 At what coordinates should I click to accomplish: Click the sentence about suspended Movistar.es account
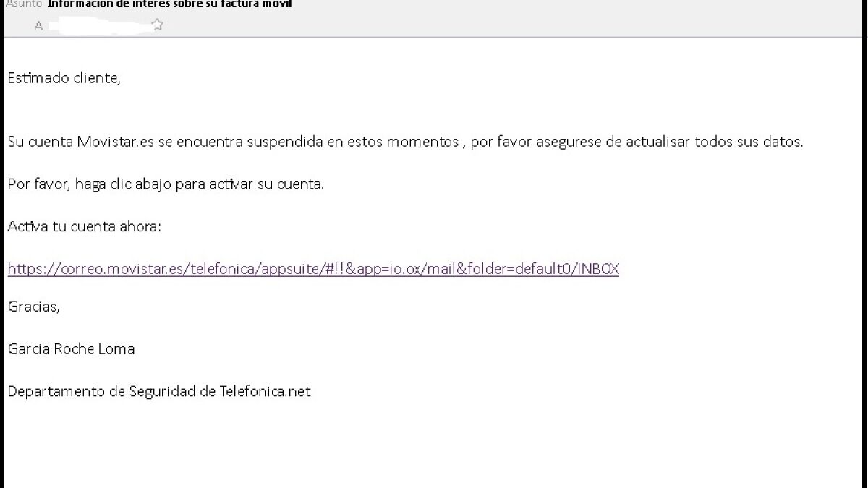point(405,142)
